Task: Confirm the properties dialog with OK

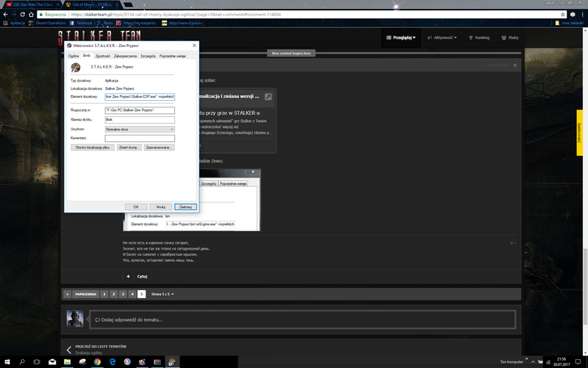Action: pos(136,207)
